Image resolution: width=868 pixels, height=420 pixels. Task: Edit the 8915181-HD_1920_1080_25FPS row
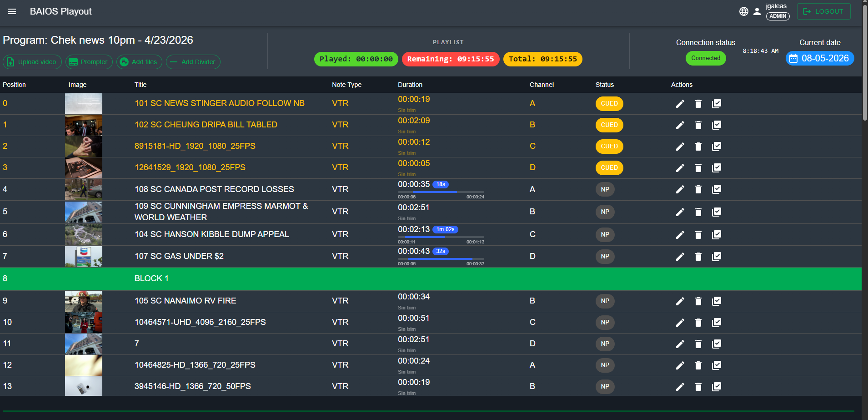point(680,147)
